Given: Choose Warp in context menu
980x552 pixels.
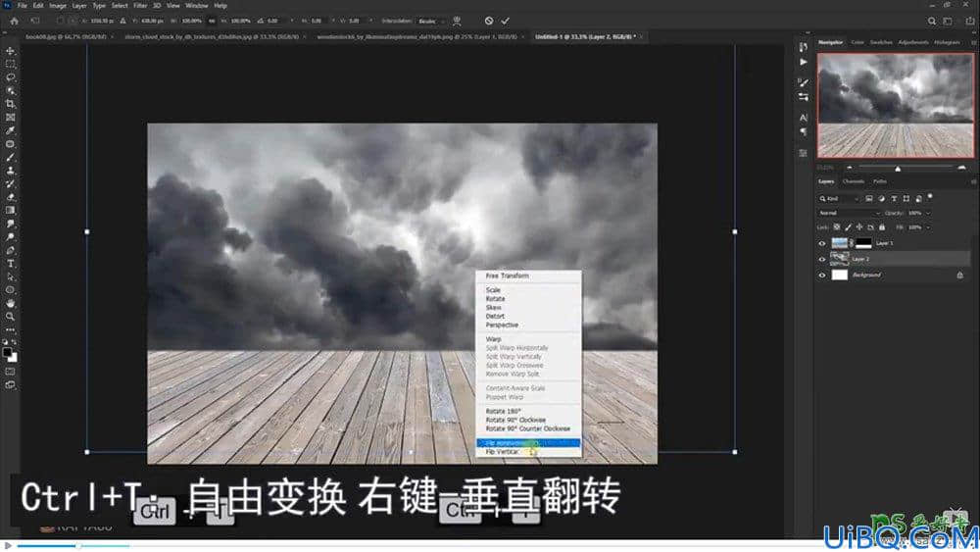Looking at the screenshot, I should (529, 339).
